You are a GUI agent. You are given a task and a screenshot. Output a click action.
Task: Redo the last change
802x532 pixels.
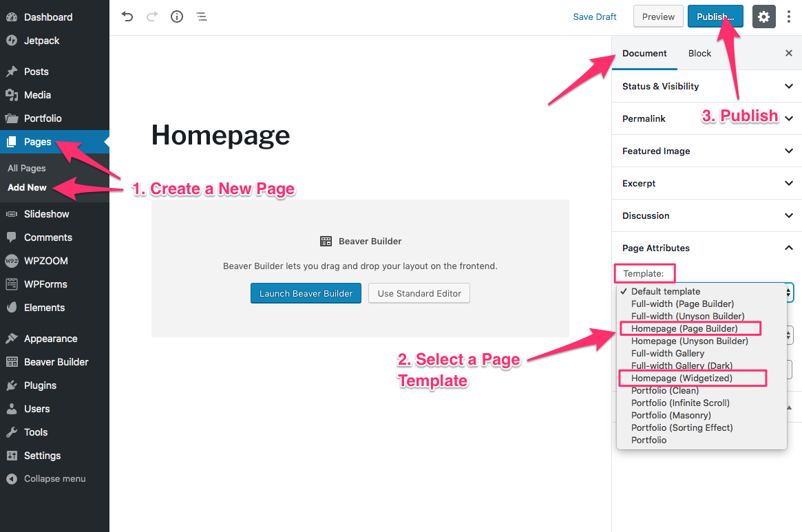click(152, 17)
